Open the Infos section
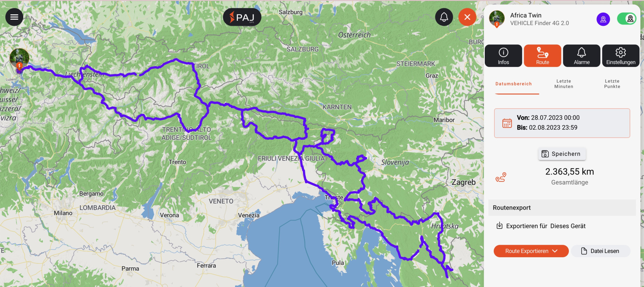Image resolution: width=644 pixels, height=287 pixels. pos(503,56)
